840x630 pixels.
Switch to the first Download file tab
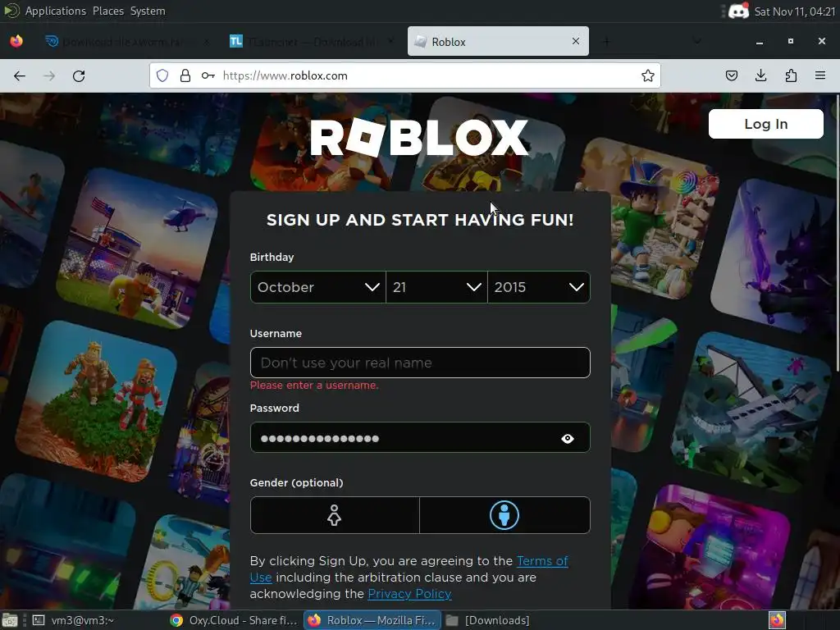pyautogui.click(x=127, y=41)
